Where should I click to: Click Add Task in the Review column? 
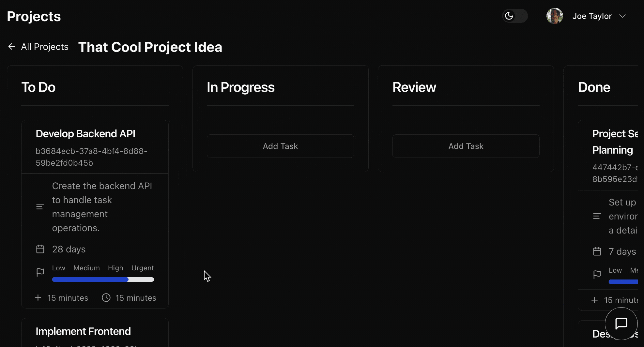point(466,146)
